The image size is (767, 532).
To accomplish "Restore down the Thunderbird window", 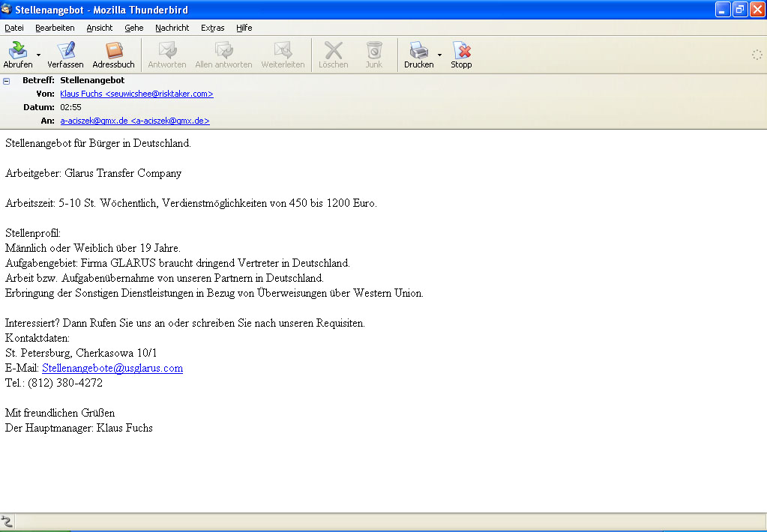I will pos(740,9).
